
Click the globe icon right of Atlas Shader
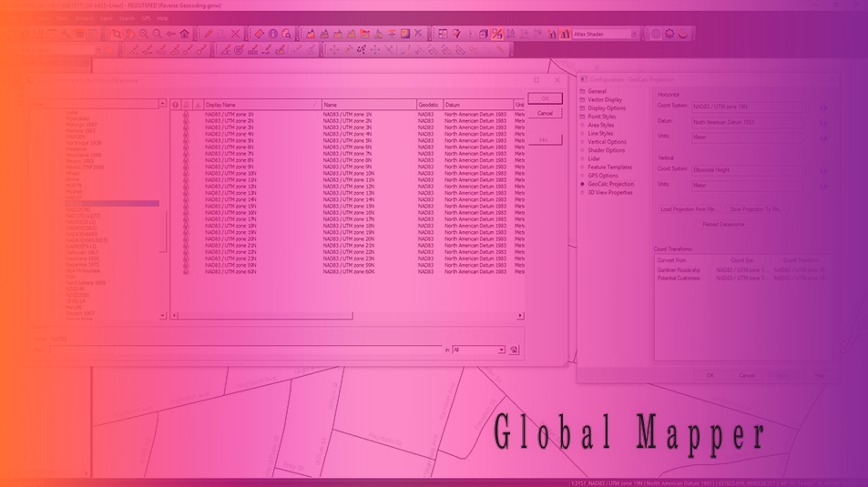click(x=656, y=34)
